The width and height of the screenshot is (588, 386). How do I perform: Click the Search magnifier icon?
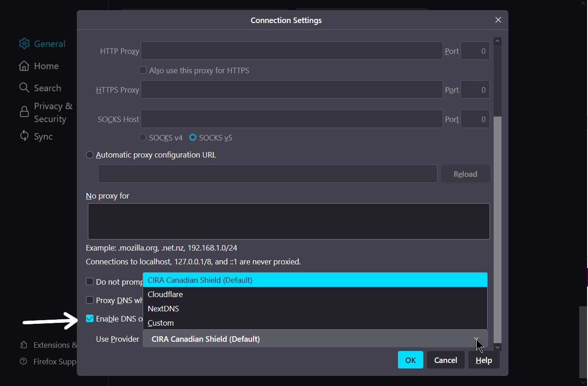(24, 88)
